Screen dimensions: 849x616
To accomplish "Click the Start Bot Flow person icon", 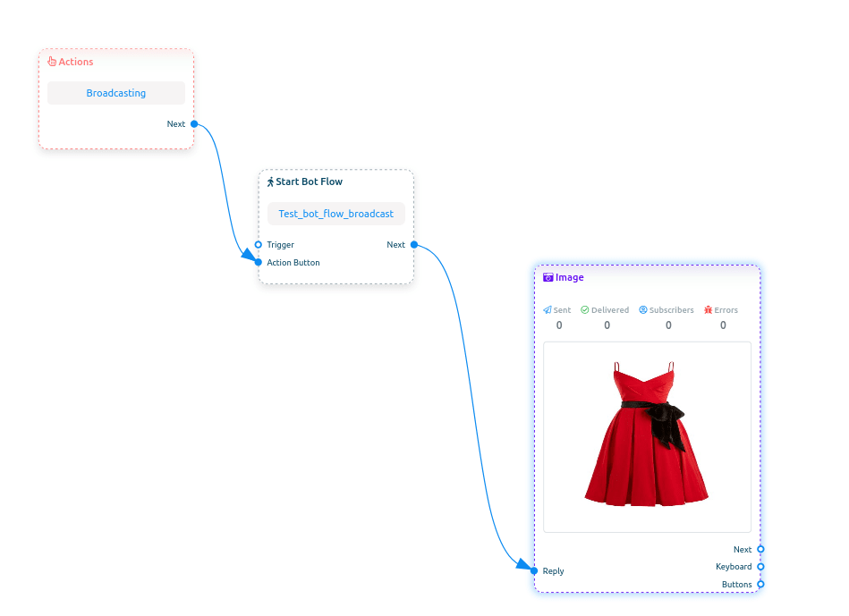I will (x=271, y=181).
